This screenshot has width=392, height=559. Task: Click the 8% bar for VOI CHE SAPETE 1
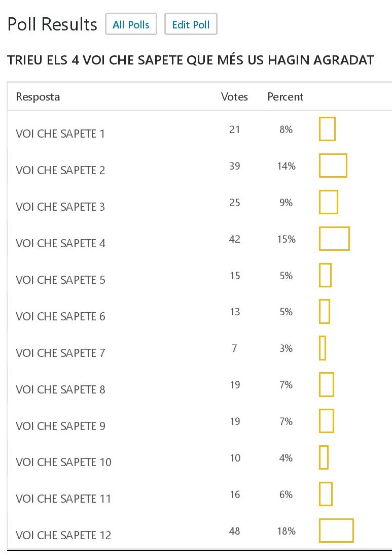[327, 129]
